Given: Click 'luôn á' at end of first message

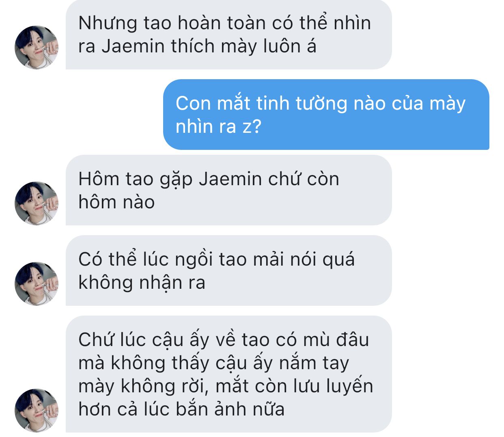Looking at the screenshot, I should point(290,46).
